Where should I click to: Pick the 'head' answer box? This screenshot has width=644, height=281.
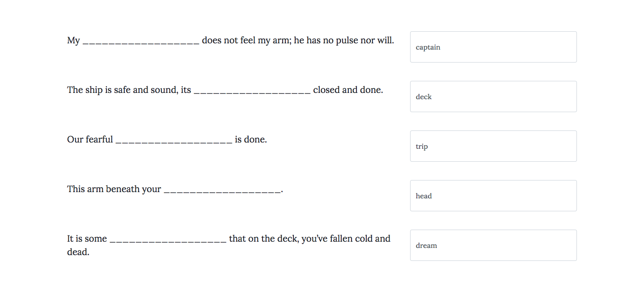(x=493, y=196)
